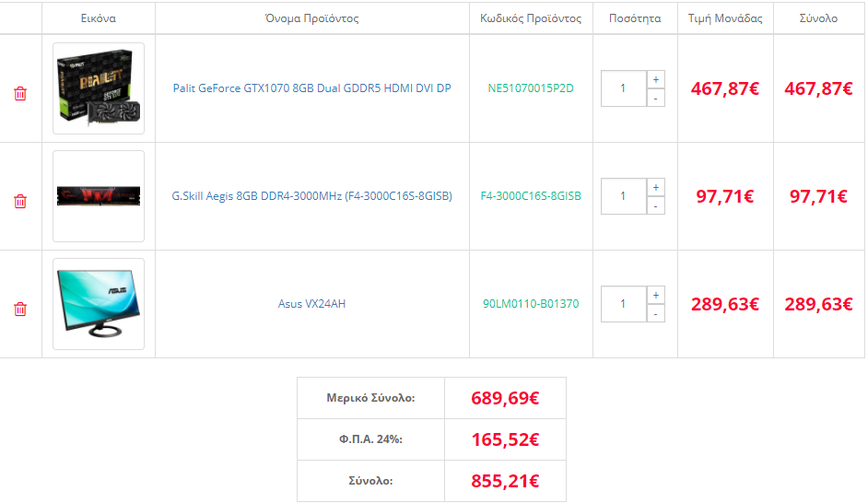Click the Κωδικός Προϊόντος column header

point(531,18)
